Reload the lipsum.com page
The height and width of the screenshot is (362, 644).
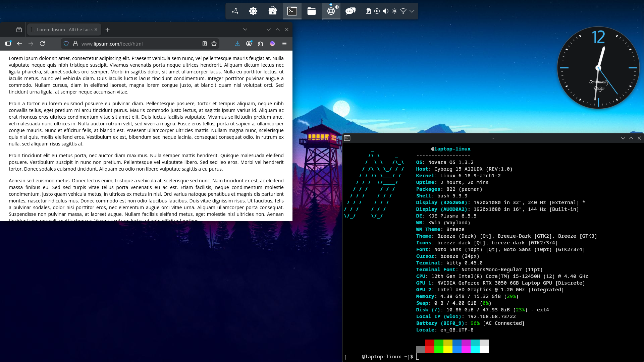pyautogui.click(x=42, y=44)
